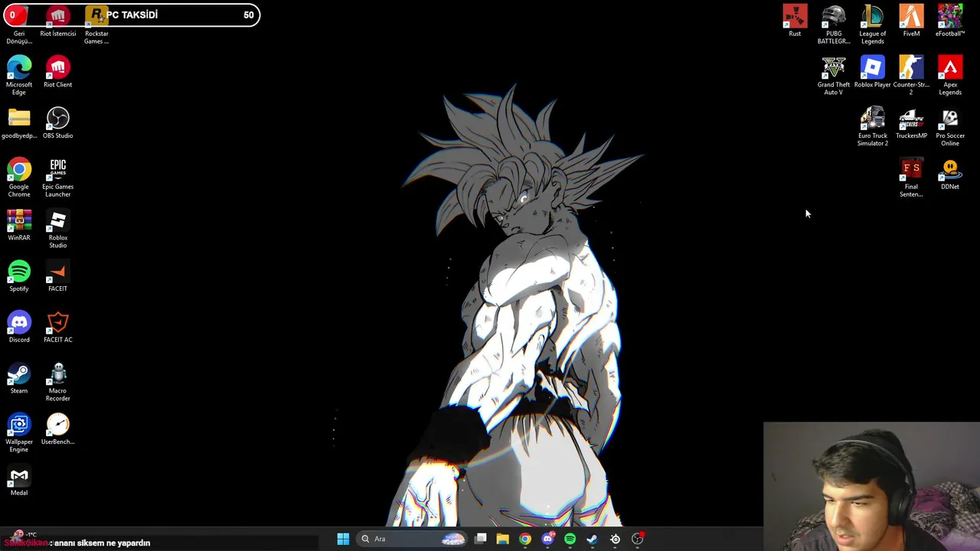Select the Steam desktop icon
Screen dimensions: 980x551
pos(19,378)
